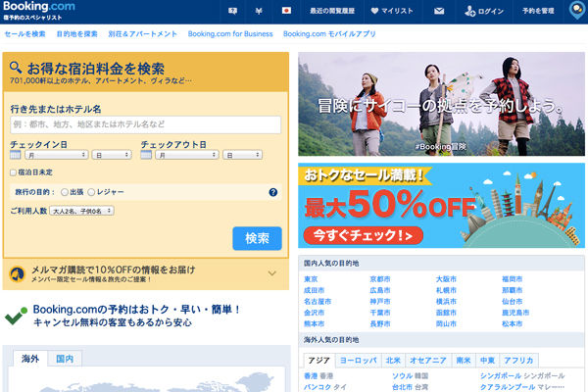Open the check-out day dropdown
The height and width of the screenshot is (392, 588).
pyautogui.click(x=243, y=155)
